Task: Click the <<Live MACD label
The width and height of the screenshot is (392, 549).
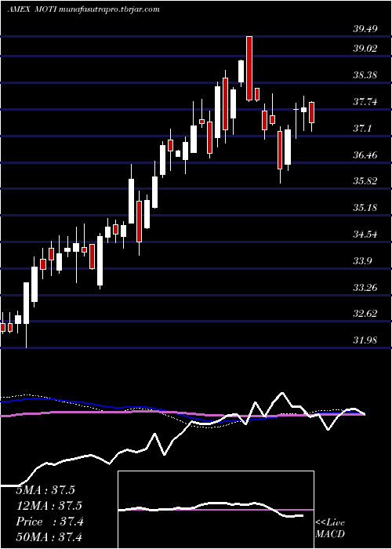Action: click(x=330, y=529)
